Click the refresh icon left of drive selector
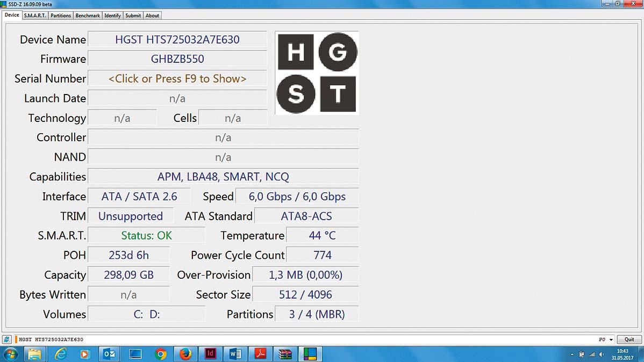 pyautogui.click(x=6, y=339)
